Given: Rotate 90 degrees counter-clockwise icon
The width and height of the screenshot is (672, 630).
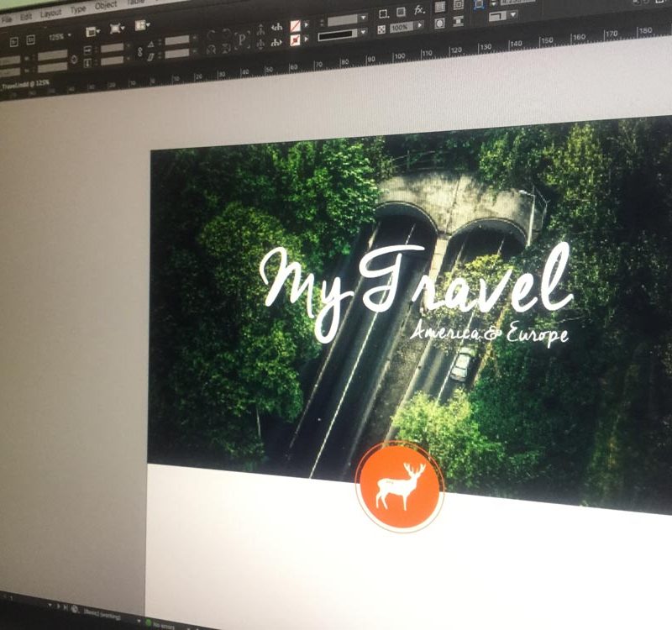Looking at the screenshot, I should tap(227, 34).
